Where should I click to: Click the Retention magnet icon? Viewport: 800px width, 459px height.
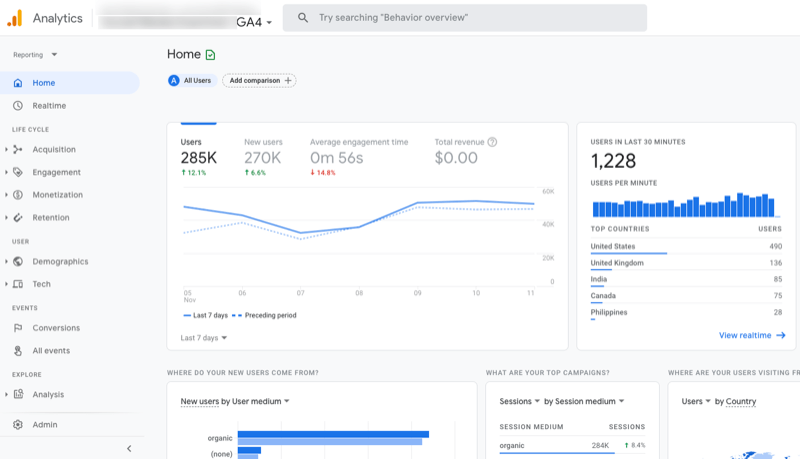coord(18,217)
